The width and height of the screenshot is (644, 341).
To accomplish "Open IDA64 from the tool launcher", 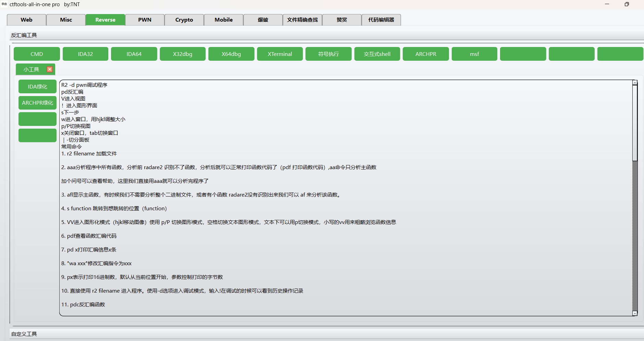I will [134, 54].
